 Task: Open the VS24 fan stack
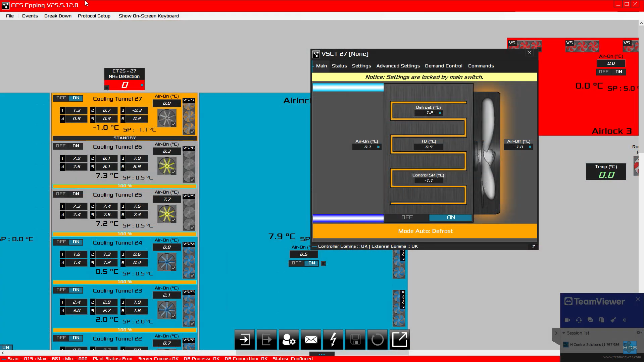pyautogui.click(x=189, y=260)
